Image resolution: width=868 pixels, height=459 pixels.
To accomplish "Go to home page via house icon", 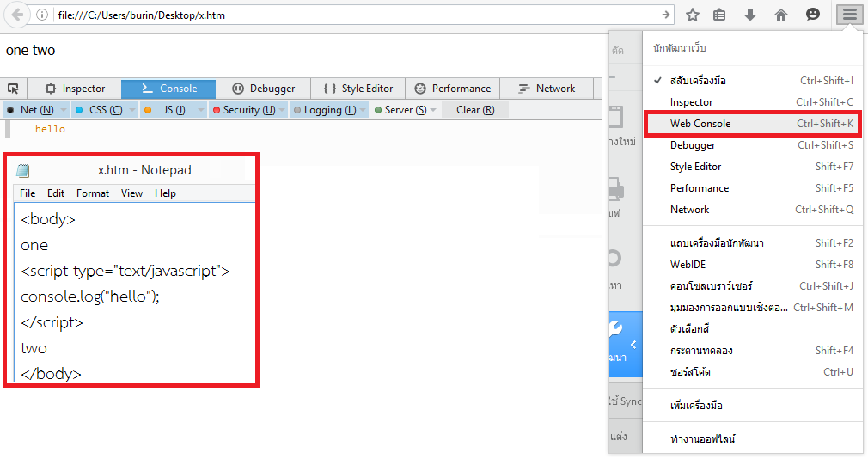I will coord(781,15).
